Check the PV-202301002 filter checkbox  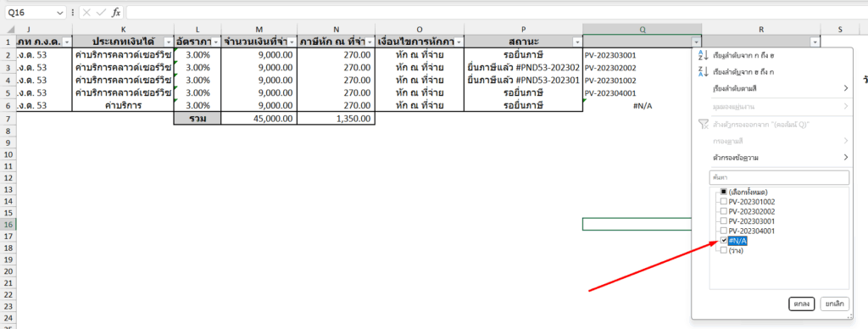[x=724, y=202]
